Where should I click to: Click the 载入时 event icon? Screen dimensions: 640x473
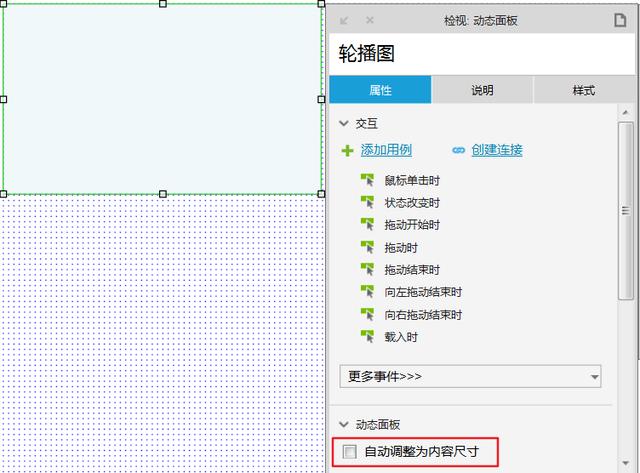pos(367,337)
